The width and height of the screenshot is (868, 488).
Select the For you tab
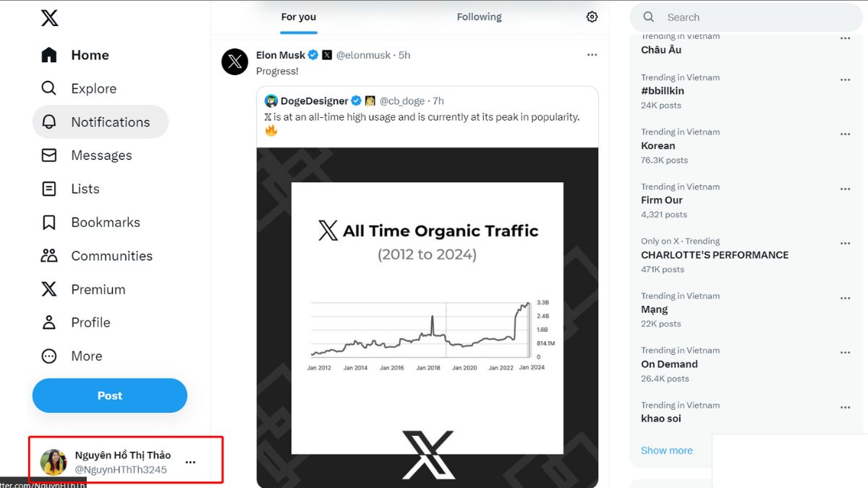(298, 17)
